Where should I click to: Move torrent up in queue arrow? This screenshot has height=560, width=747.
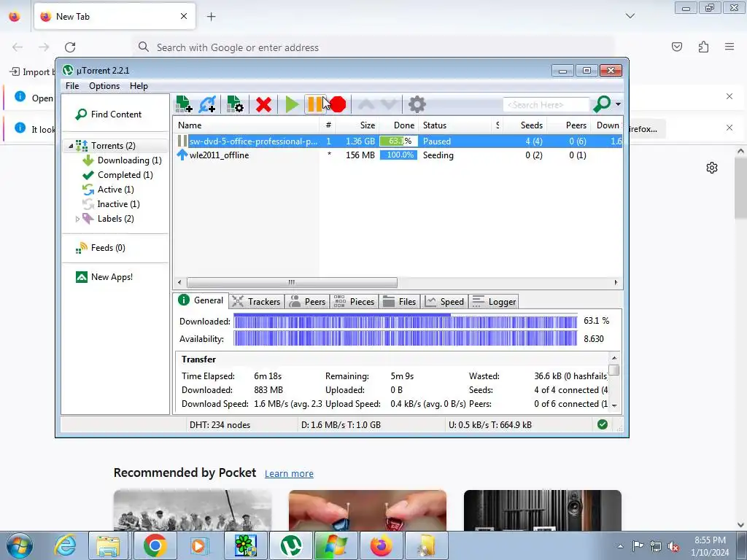366,104
